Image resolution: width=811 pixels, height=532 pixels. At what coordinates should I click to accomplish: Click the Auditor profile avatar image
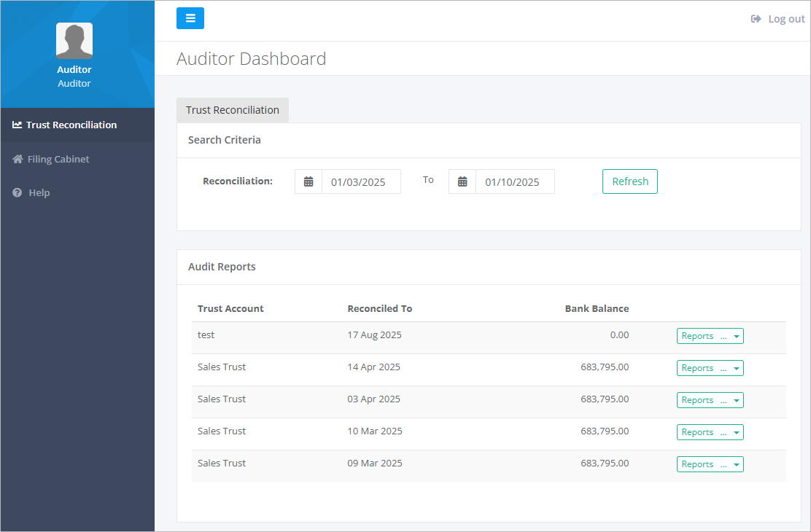coord(74,41)
